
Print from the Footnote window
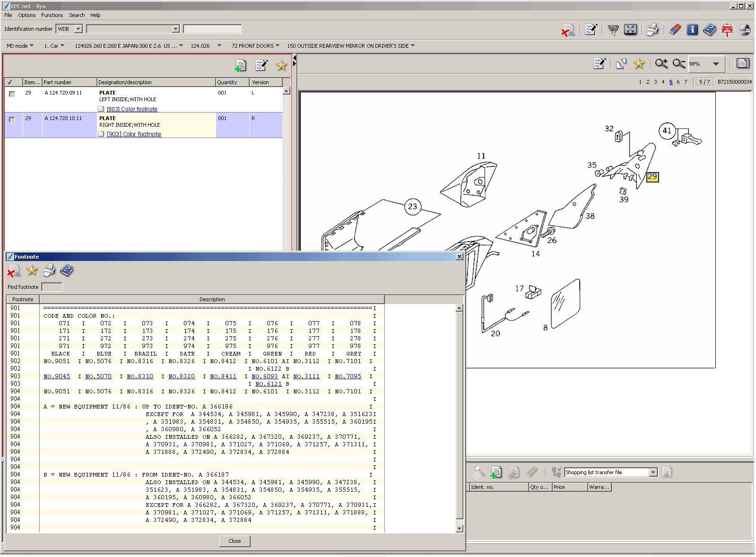pyautogui.click(x=49, y=270)
